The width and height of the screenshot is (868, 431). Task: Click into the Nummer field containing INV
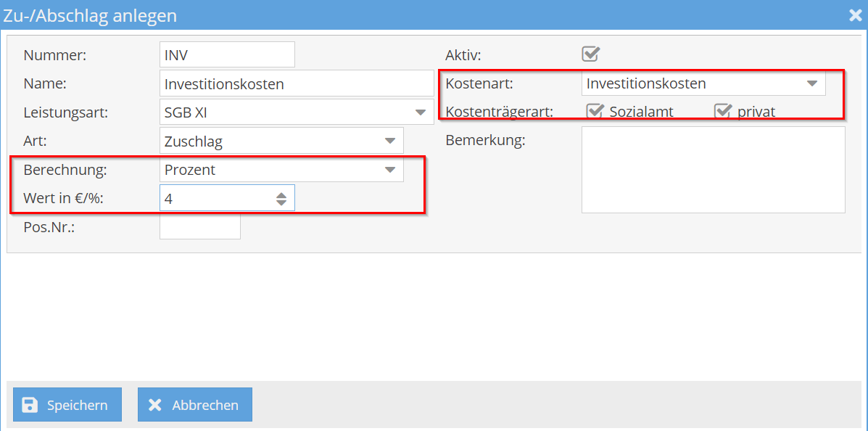(x=227, y=54)
